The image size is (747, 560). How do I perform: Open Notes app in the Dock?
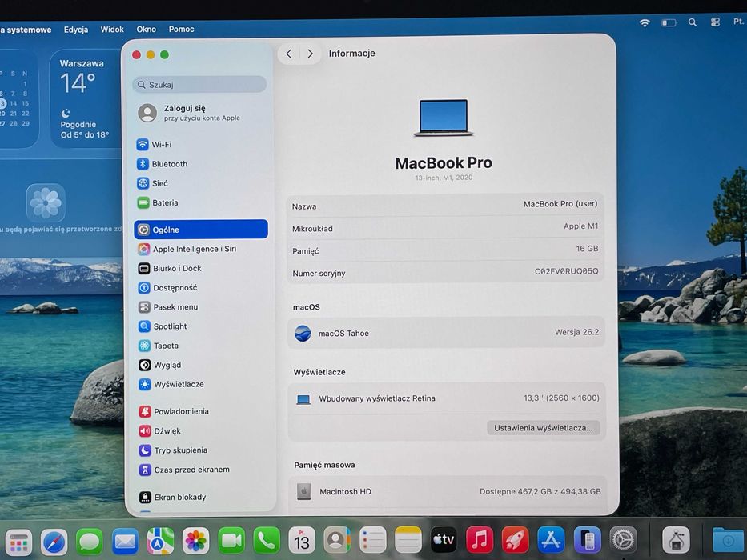point(408,540)
